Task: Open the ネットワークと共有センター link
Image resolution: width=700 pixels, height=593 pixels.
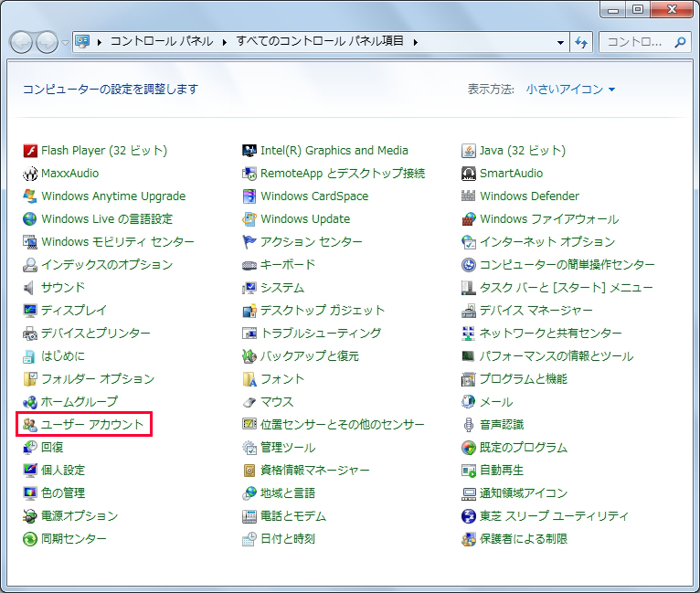Action: [550, 334]
